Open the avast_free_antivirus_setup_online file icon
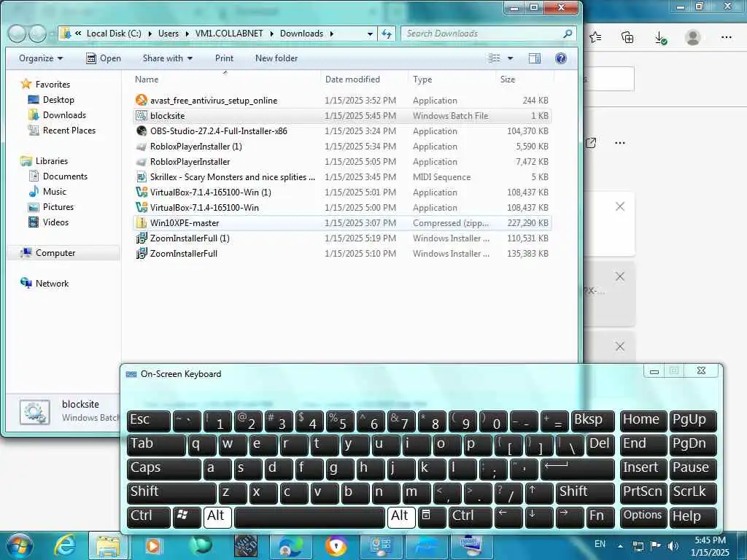 tap(141, 100)
